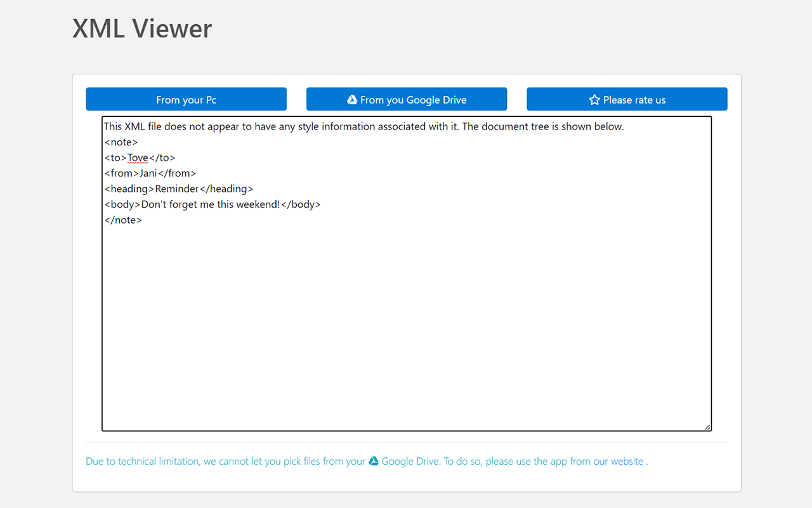Click the Google Drive icon in the button
Screen dimensions: 812x508
(352, 100)
